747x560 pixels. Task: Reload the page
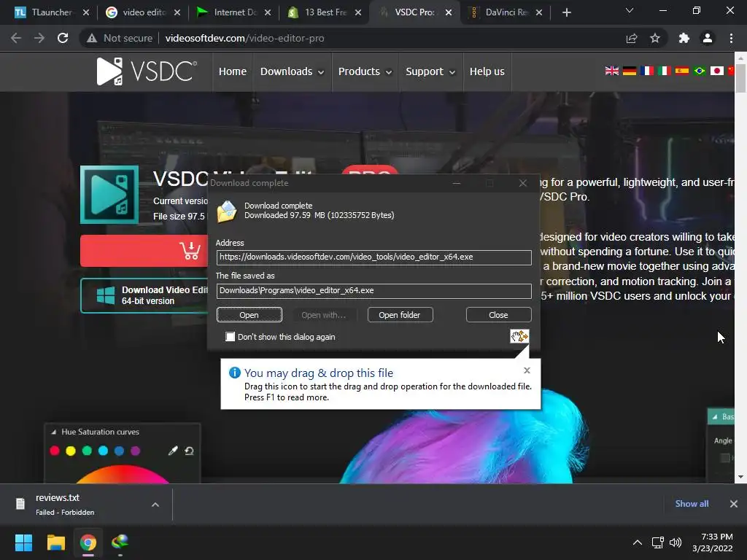(63, 38)
